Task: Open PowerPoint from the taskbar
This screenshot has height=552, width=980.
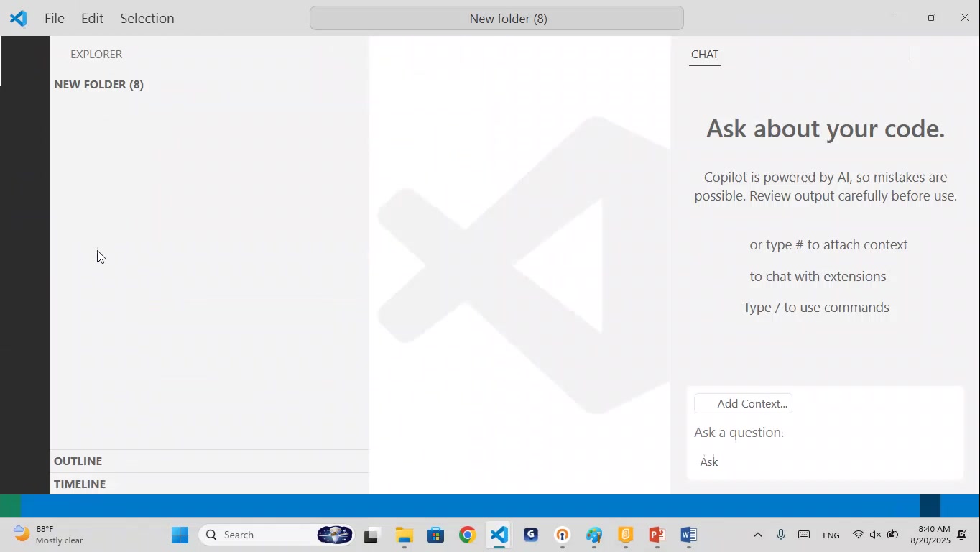Action: coord(657,535)
